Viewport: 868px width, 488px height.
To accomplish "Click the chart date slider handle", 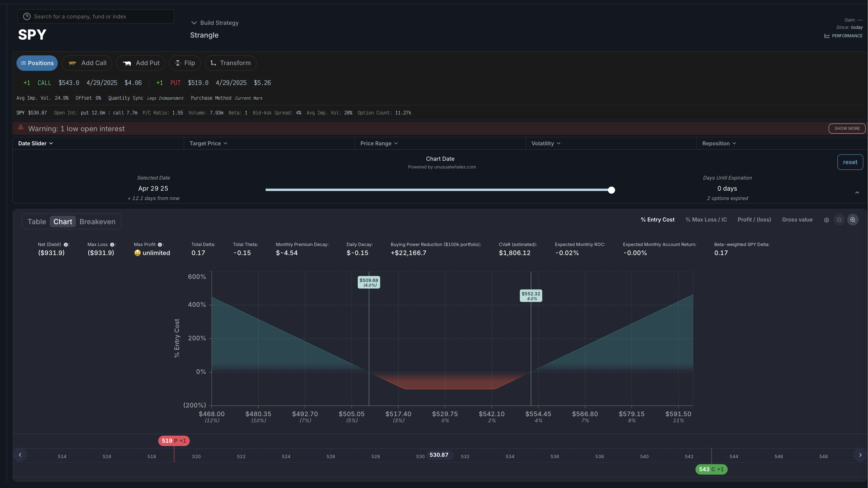I will click(611, 190).
